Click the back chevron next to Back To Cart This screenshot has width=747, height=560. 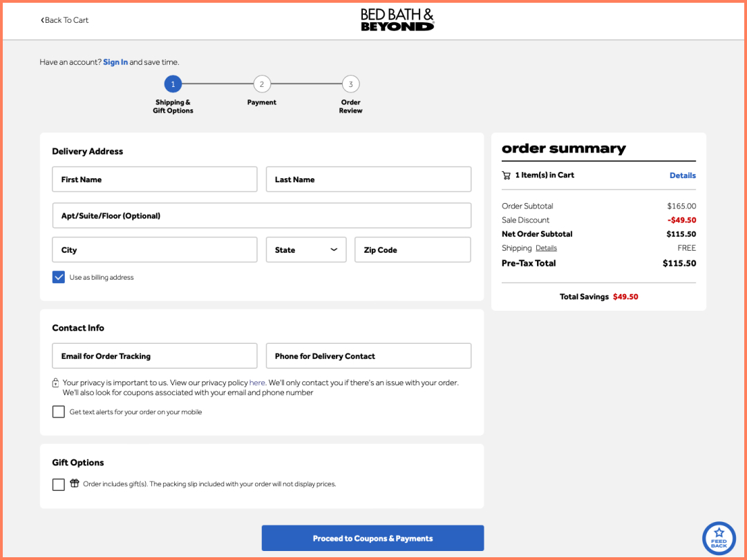click(42, 20)
